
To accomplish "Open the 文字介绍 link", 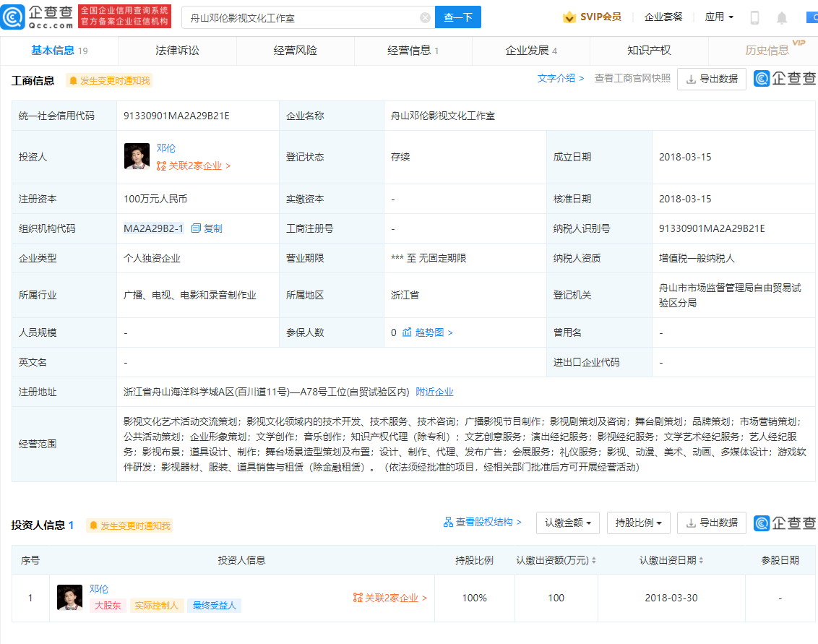I will click(x=561, y=78).
